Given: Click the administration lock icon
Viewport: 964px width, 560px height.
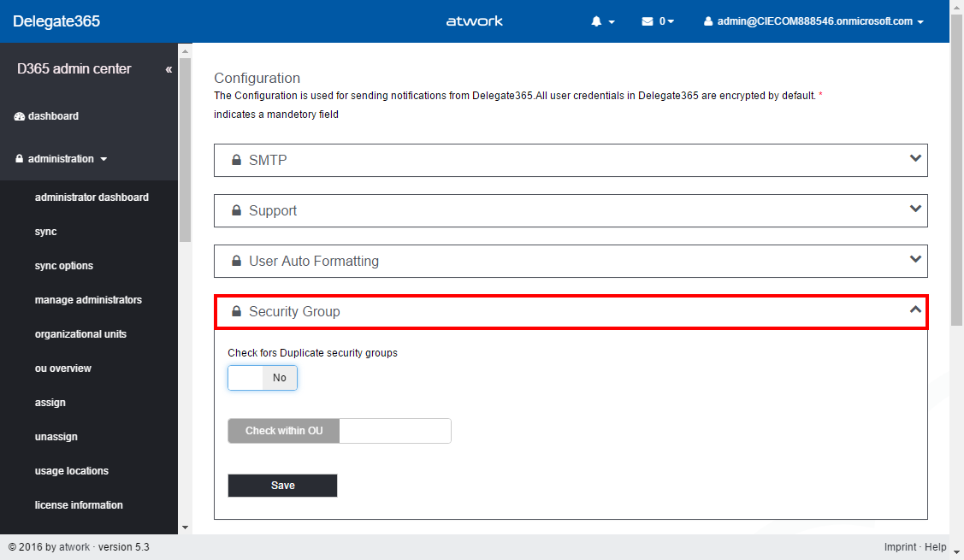Looking at the screenshot, I should pos(19,159).
